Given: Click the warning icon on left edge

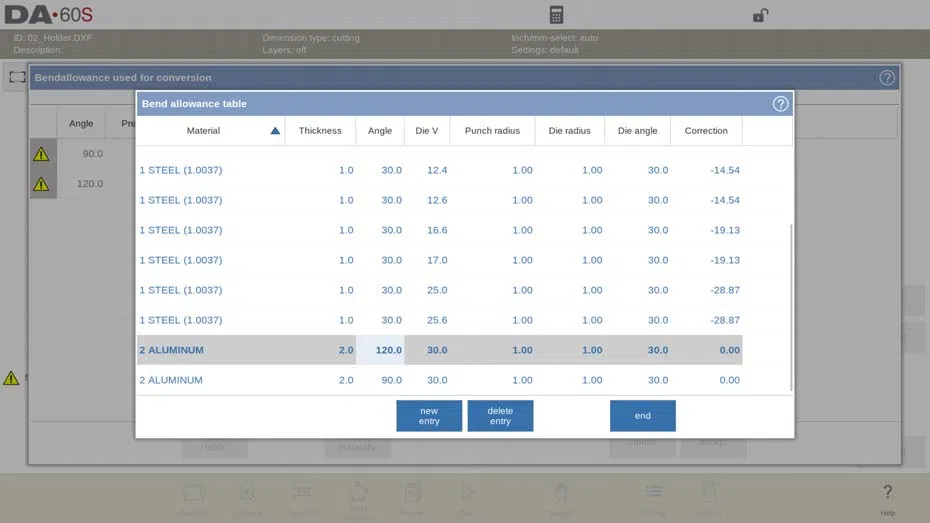Looking at the screenshot, I should (x=11, y=378).
